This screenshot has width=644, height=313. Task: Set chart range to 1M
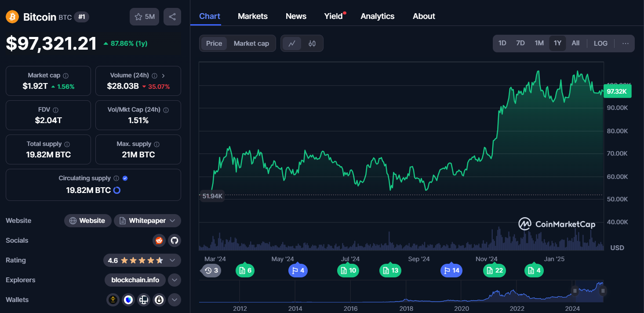coord(539,43)
